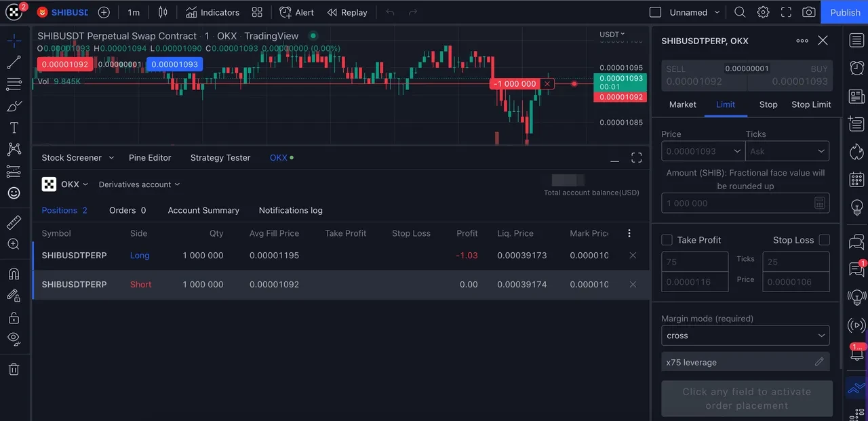Open the Indicators dialog

(213, 12)
